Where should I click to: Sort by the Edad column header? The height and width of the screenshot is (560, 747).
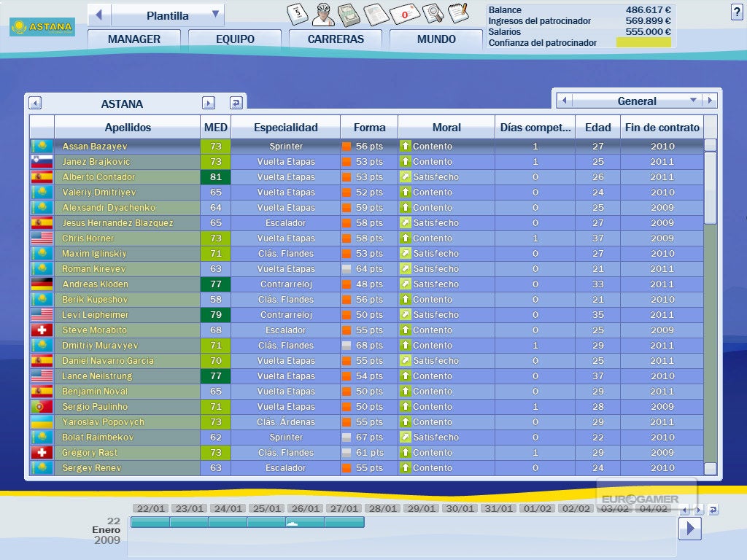point(598,127)
